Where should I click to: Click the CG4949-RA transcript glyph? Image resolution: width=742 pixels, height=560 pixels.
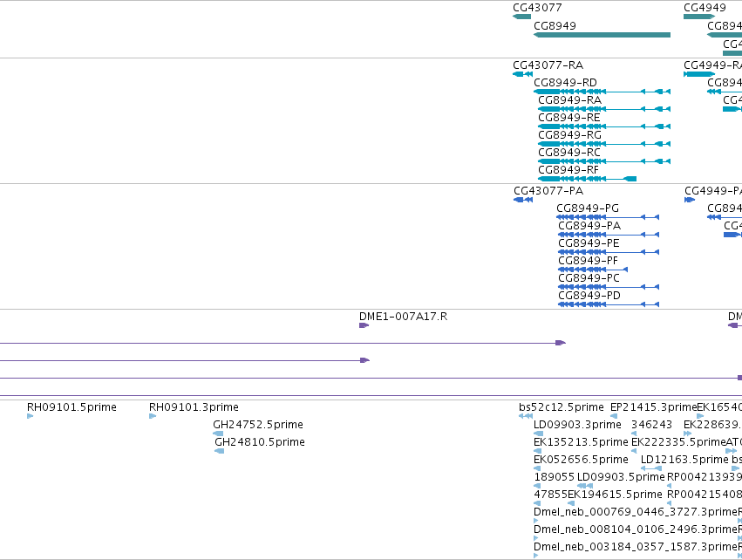(x=699, y=74)
